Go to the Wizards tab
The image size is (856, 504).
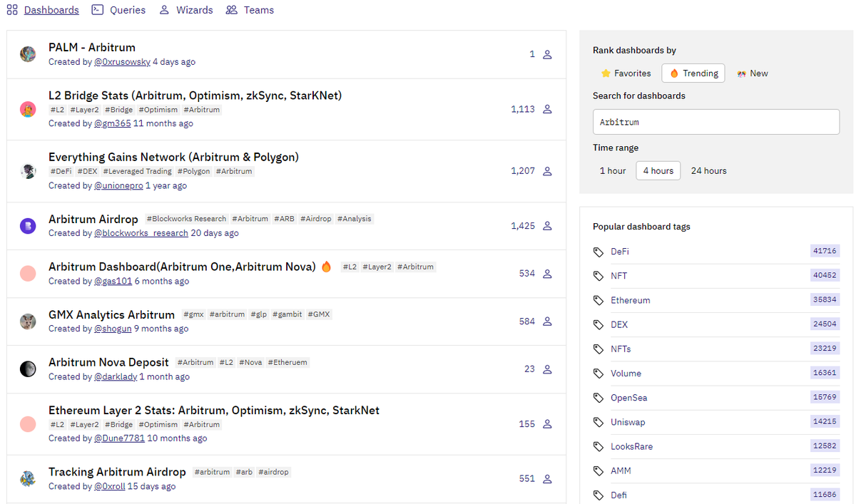pos(195,10)
